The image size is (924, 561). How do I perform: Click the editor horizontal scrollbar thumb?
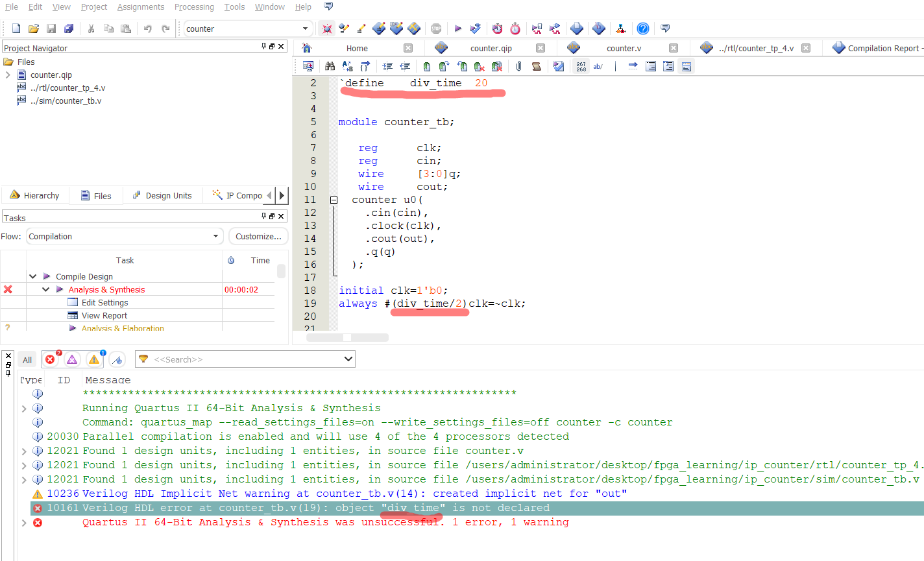[347, 337]
